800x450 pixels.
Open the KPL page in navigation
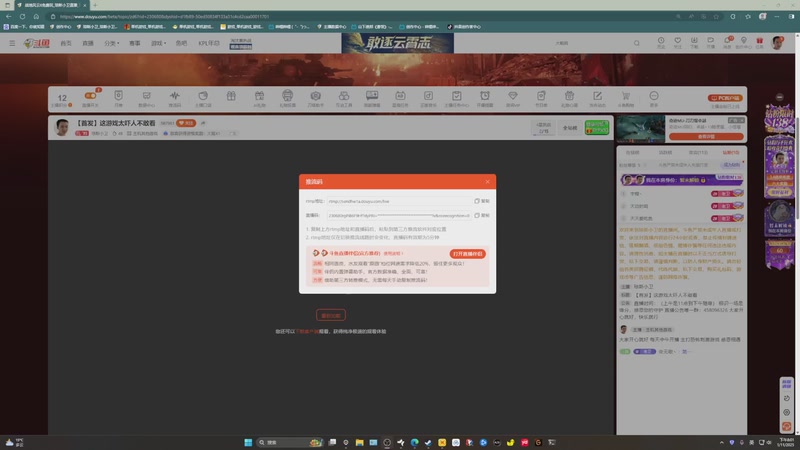coord(209,43)
